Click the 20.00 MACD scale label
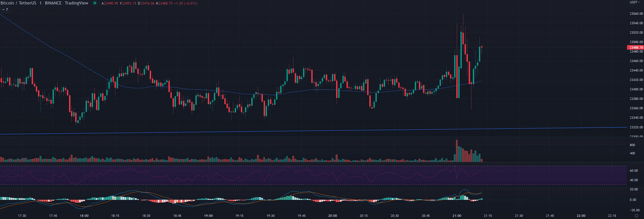This screenshot has height=219, width=644. point(634,189)
